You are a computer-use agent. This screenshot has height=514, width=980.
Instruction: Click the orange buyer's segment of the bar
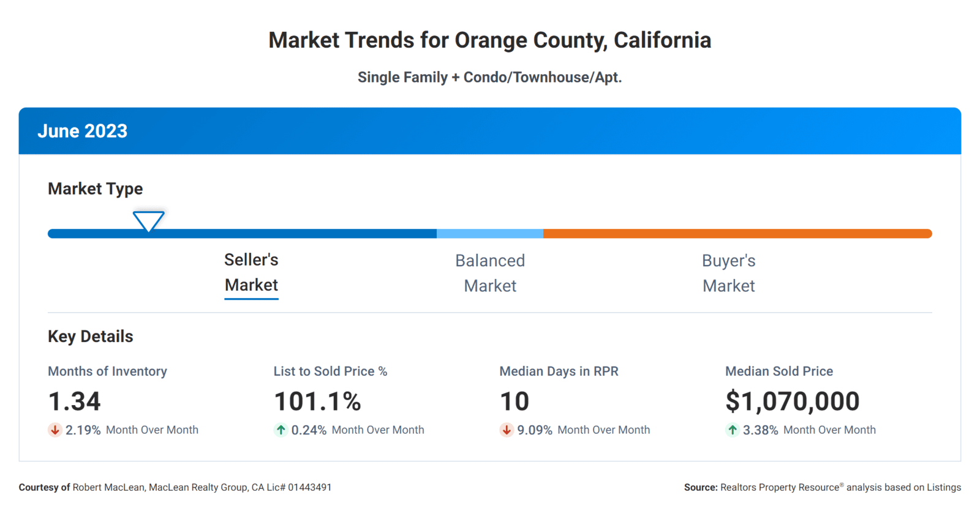pyautogui.click(x=735, y=234)
